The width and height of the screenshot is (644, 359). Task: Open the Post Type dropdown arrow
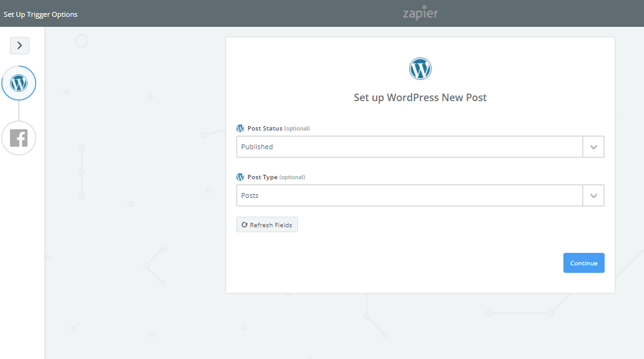[593, 195]
